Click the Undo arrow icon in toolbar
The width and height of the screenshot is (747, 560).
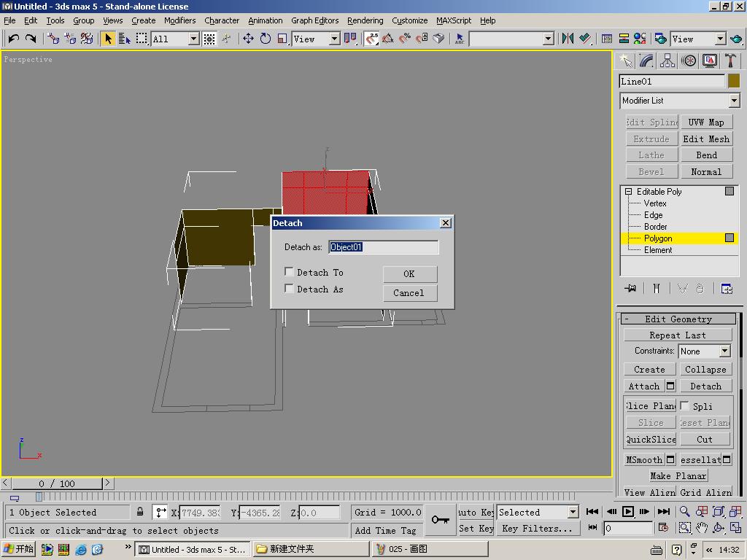(x=13, y=39)
